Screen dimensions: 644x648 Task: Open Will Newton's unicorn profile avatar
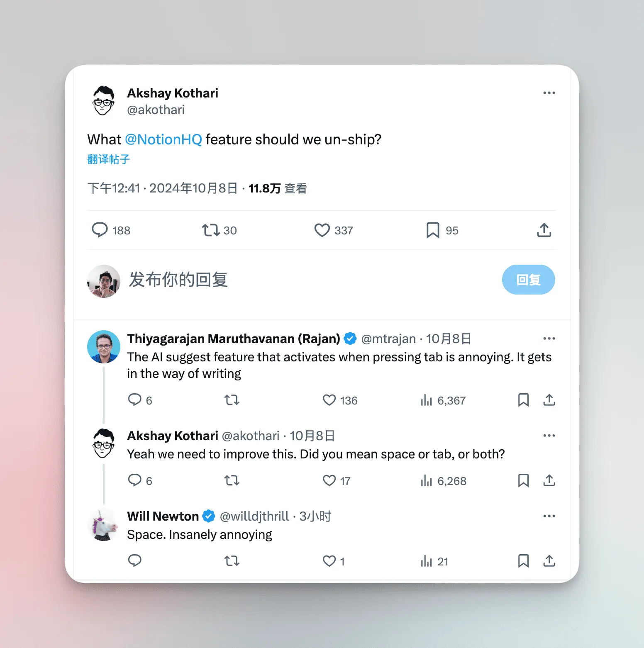(104, 524)
